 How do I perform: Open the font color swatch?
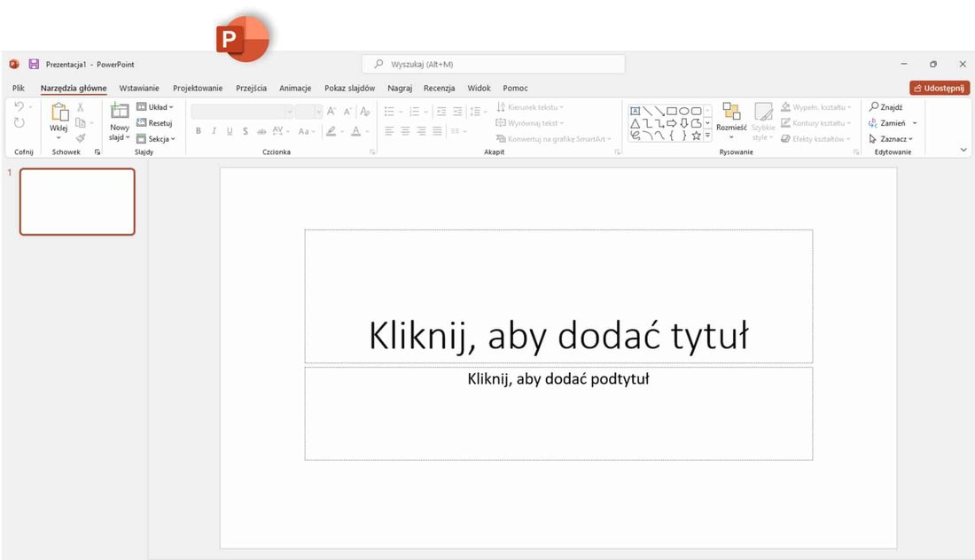(x=355, y=130)
